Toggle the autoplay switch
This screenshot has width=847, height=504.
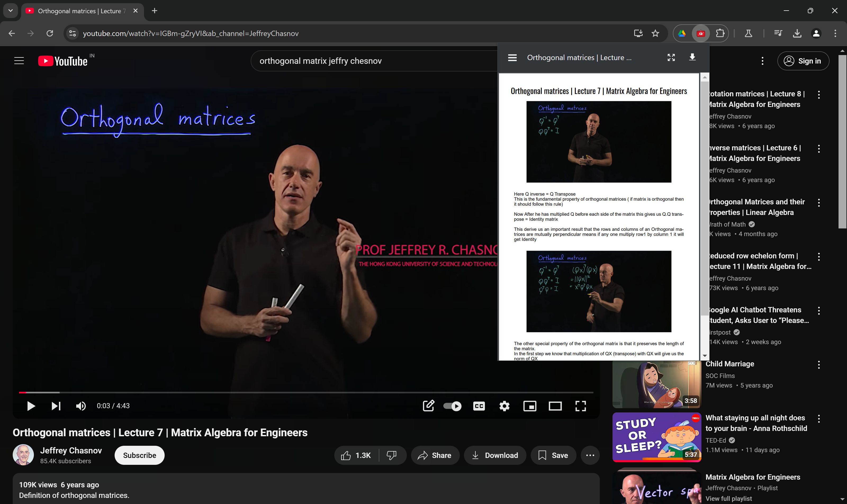(x=452, y=406)
